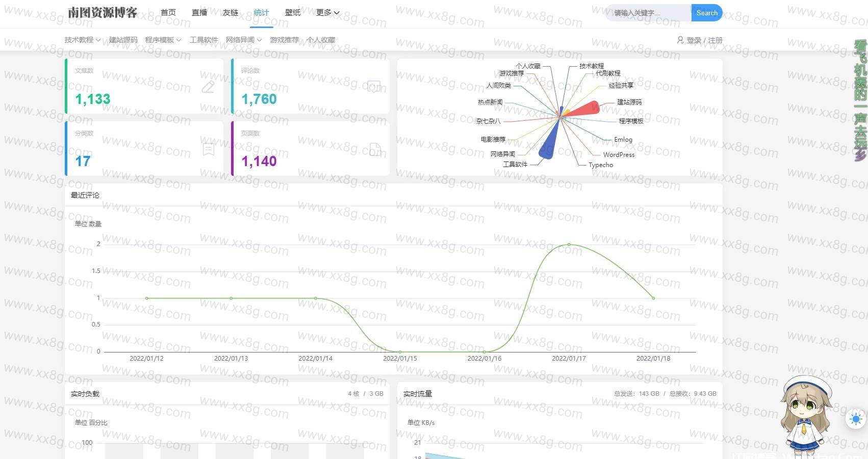Select the 2022/01/17 data point on chart
Image resolution: width=868 pixels, height=459 pixels.
coord(569,245)
